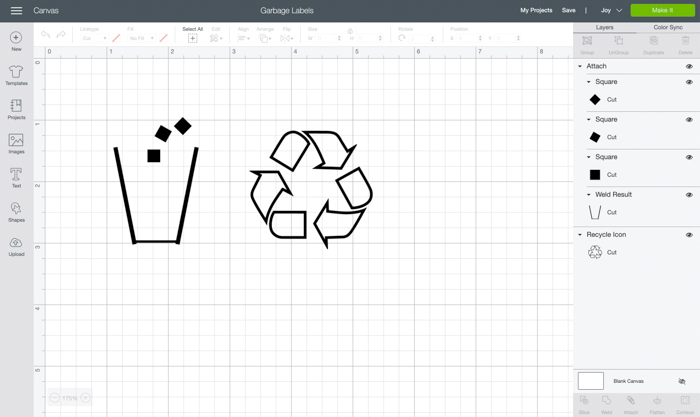Image resolution: width=700 pixels, height=417 pixels.
Task: Collapse the Attach group
Action: click(580, 66)
